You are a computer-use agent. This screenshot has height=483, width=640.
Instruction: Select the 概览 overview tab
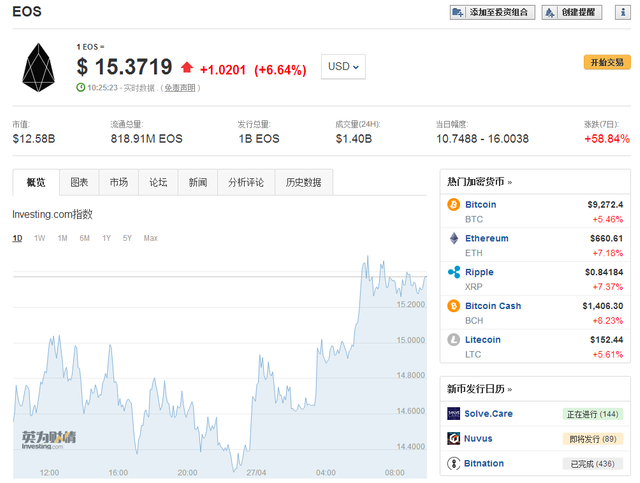tap(36, 183)
